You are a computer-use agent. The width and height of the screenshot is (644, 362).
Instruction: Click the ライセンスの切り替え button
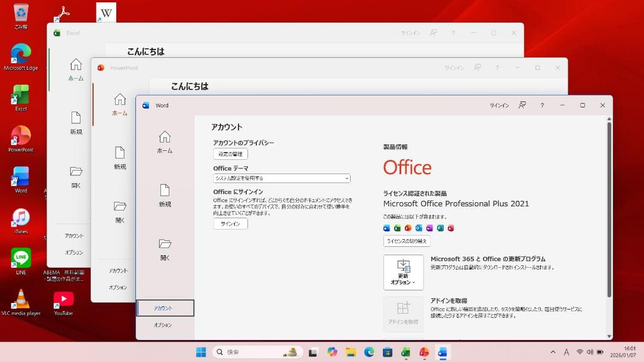pyautogui.click(x=407, y=241)
